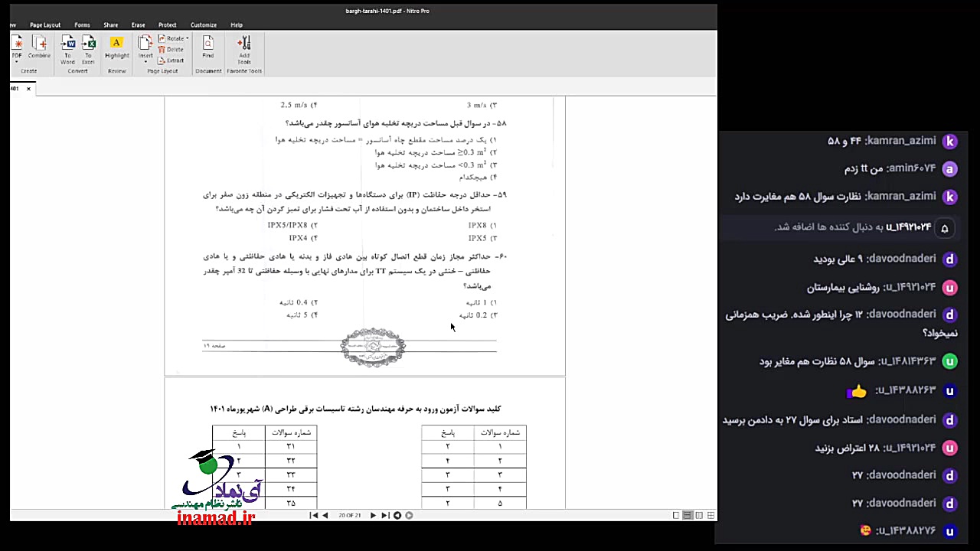Open the Find tool
This screenshot has width=980, height=551.
click(207, 44)
